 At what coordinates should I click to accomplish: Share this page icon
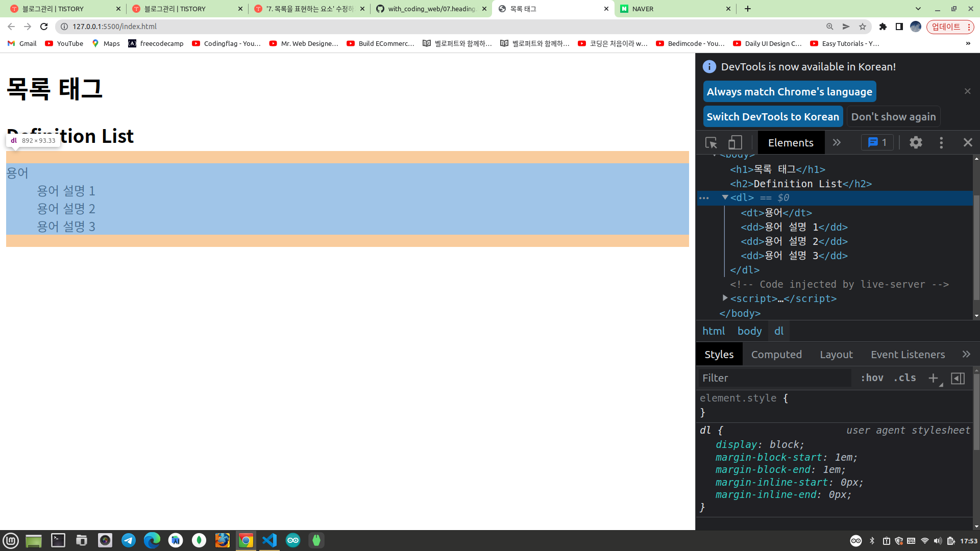tap(846, 27)
